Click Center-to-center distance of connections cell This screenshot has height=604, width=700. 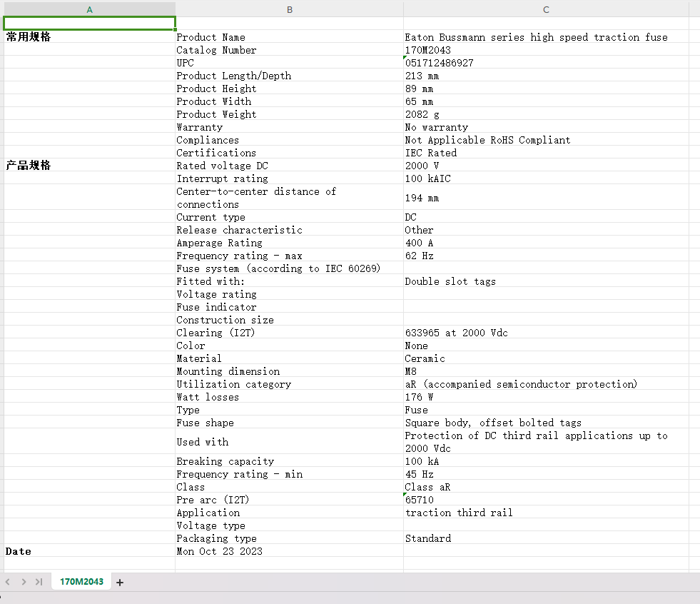coord(289,198)
